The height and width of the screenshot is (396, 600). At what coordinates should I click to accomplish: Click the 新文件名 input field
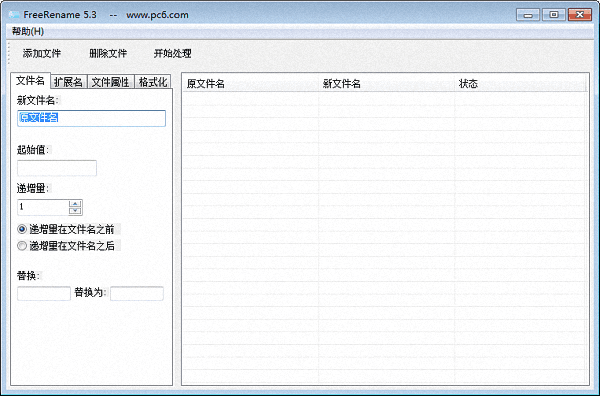pos(91,118)
